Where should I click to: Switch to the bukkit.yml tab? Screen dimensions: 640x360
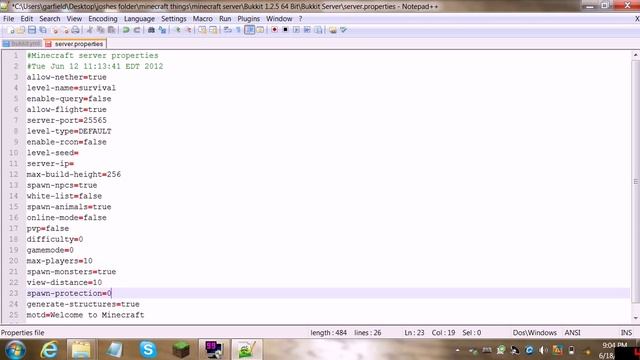(x=22, y=44)
